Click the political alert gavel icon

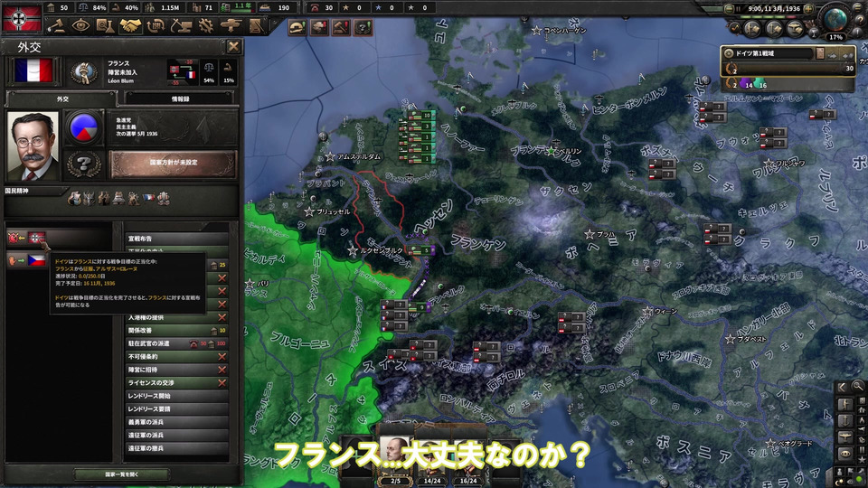coord(341,28)
